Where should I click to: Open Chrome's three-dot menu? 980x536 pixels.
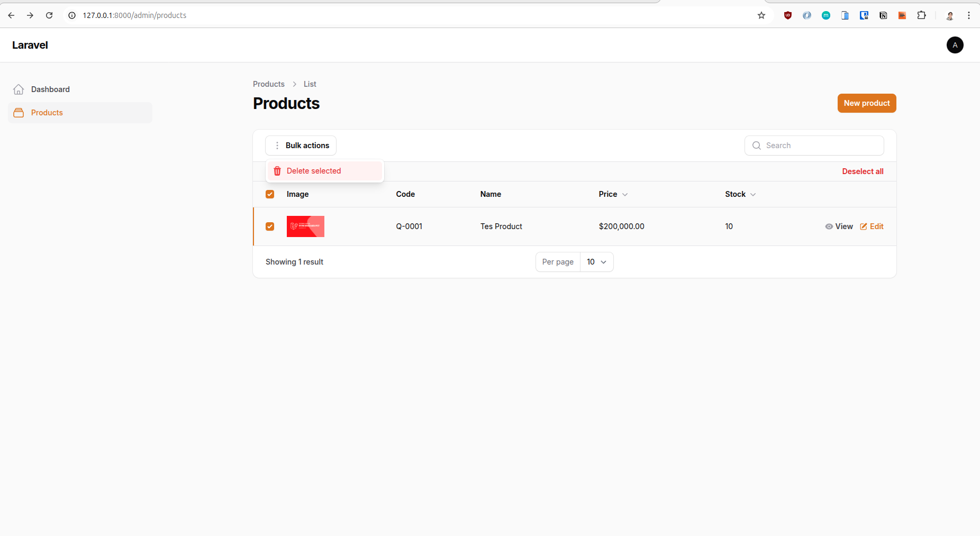pos(969,15)
